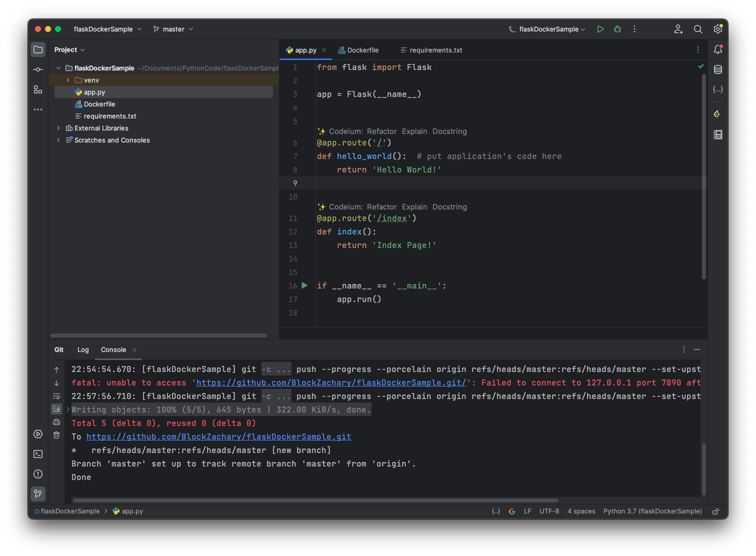Toggle soft-wrap in the Git console
This screenshot has height=556, width=756.
56,396
